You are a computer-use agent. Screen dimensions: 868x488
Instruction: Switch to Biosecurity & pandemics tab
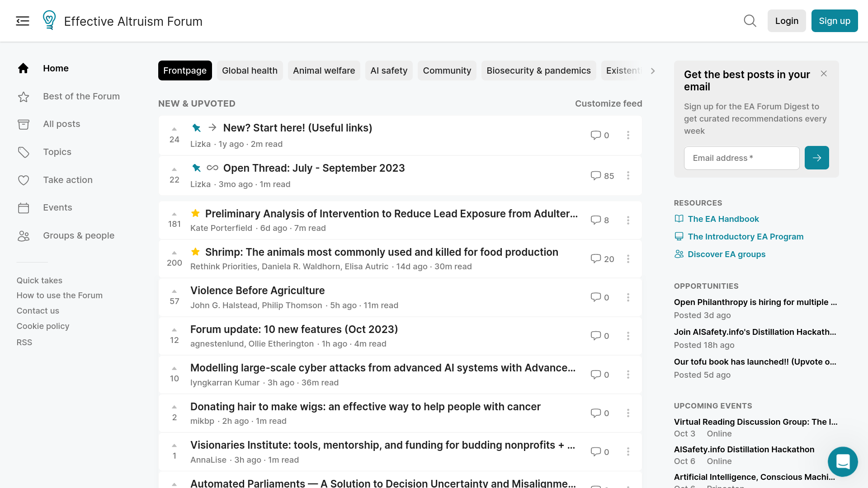pos(538,70)
